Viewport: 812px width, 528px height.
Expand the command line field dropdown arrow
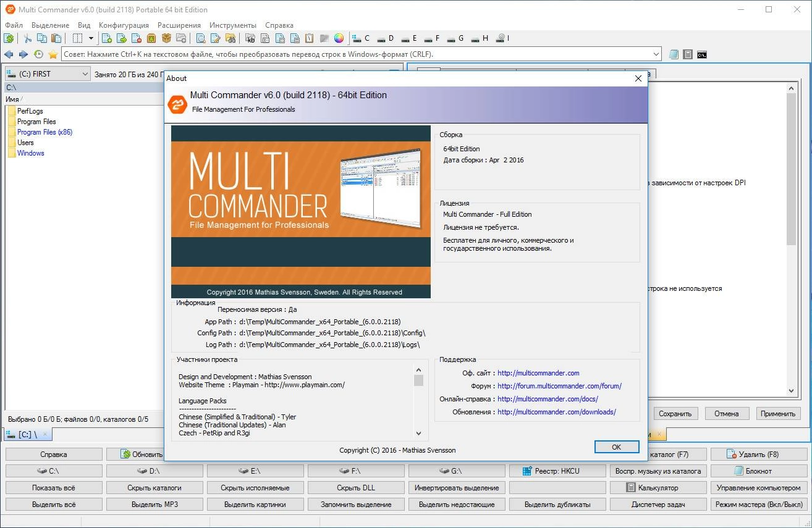pyautogui.click(x=656, y=54)
